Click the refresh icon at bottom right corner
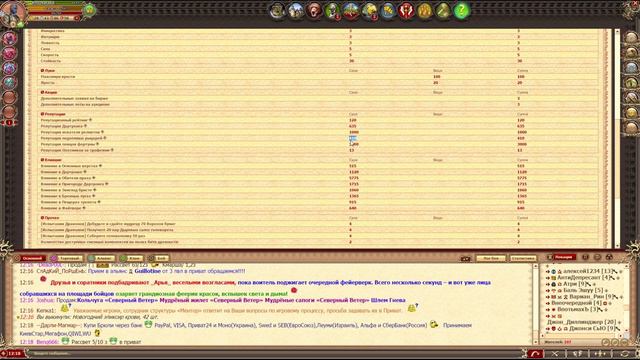Viewport: 640px width, 360px height. (x=624, y=353)
